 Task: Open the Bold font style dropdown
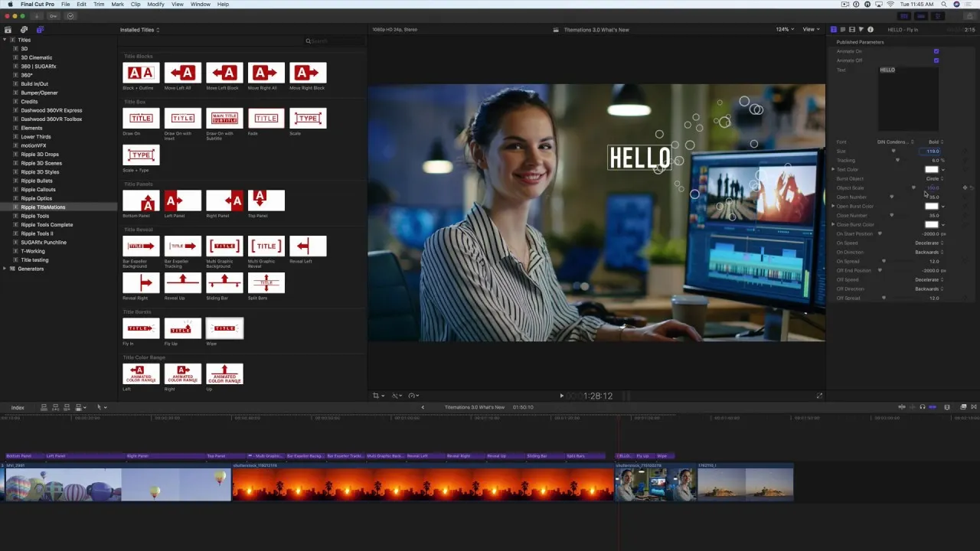point(936,142)
